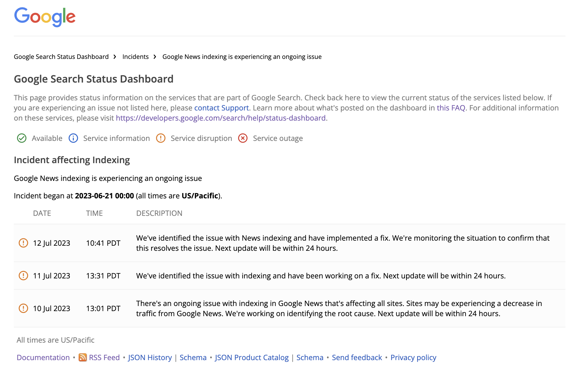The width and height of the screenshot is (588, 379).
Task: Click the All times are US/Pacific note
Action: [x=56, y=340]
